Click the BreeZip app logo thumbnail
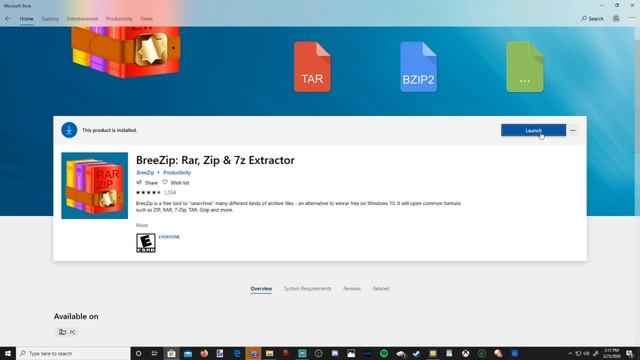The image size is (640, 360). 94,186
